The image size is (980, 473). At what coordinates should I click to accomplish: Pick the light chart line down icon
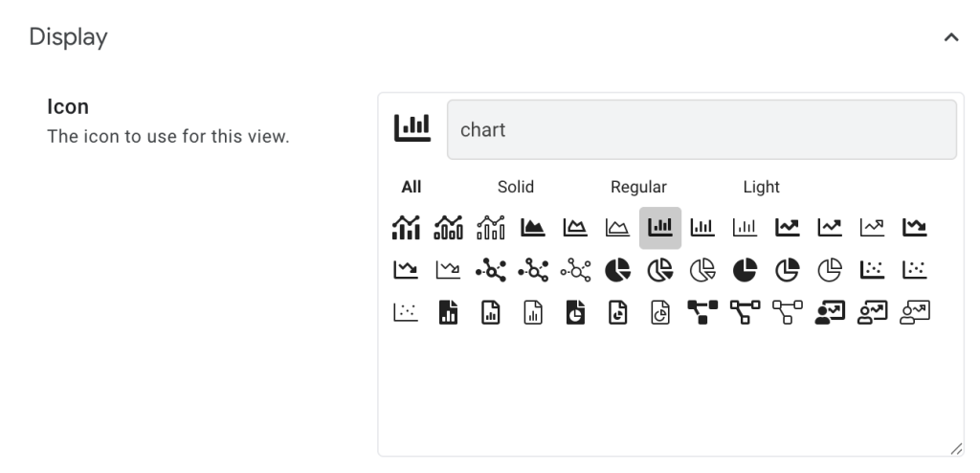pyautogui.click(x=449, y=270)
